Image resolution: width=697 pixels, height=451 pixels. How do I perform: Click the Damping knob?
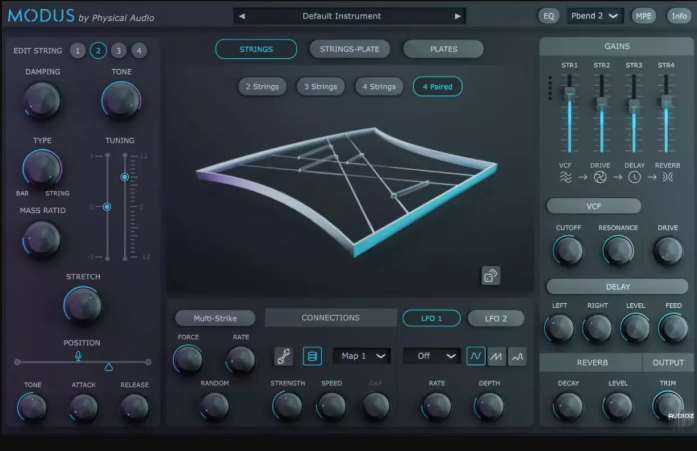pyautogui.click(x=42, y=101)
